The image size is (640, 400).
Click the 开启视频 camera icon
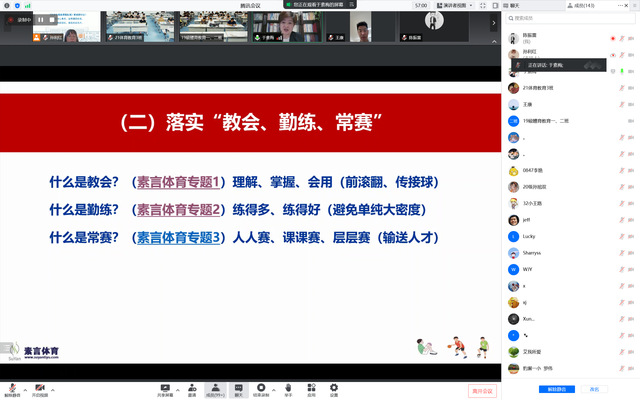click(39, 387)
